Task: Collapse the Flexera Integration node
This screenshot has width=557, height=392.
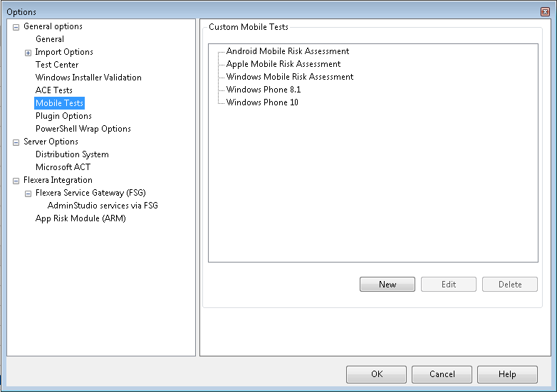Action: (x=16, y=181)
